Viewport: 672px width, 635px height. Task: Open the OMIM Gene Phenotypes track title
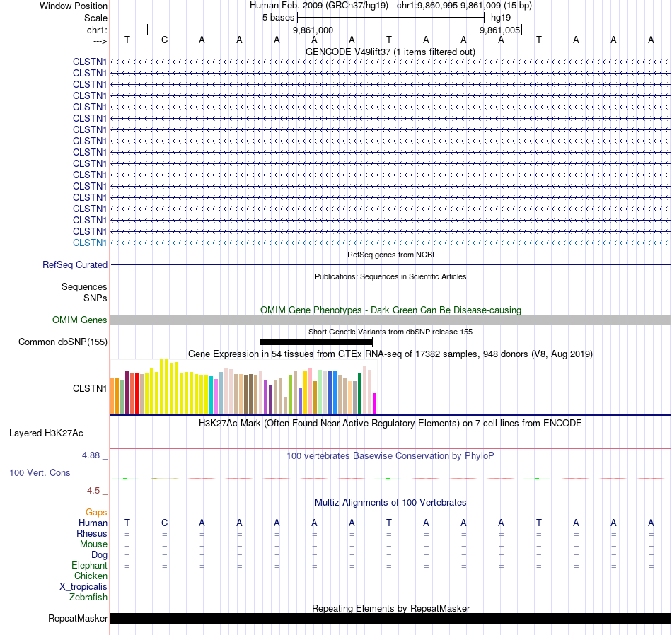(390, 310)
